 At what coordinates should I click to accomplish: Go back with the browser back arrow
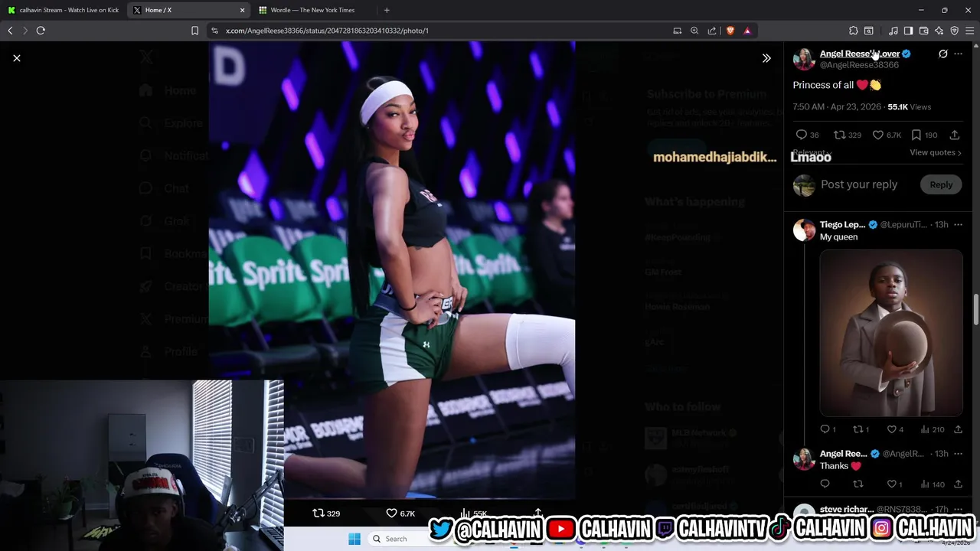pyautogui.click(x=10, y=31)
